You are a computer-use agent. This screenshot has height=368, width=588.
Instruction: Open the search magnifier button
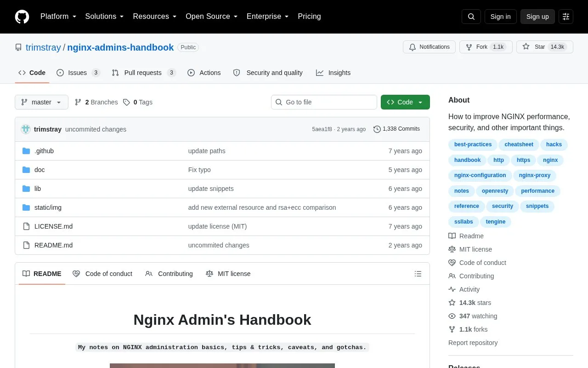[471, 17]
